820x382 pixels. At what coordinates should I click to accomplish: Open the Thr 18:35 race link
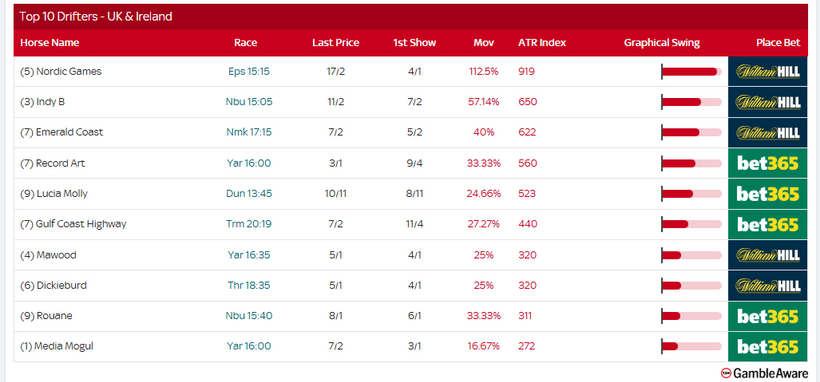249,286
